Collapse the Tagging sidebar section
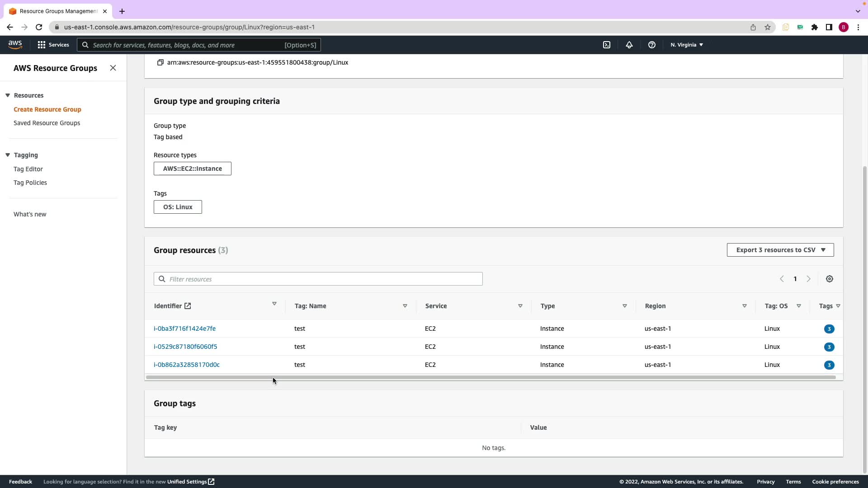 [8, 155]
